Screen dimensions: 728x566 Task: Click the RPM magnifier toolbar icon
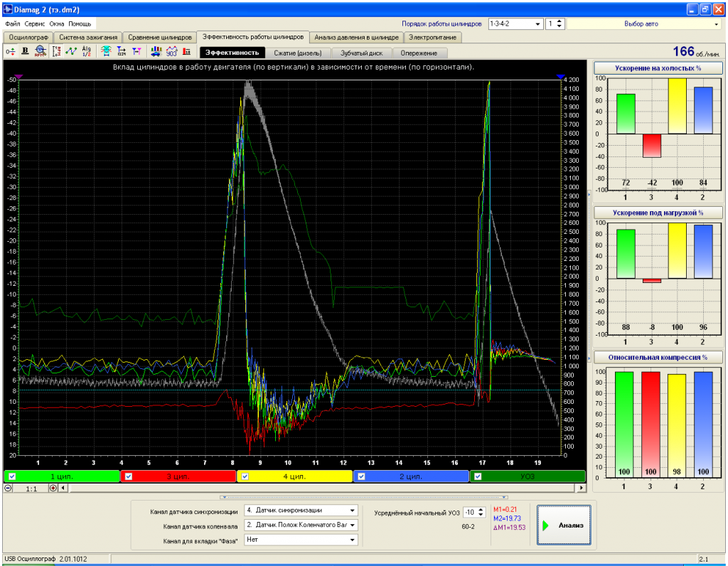click(41, 51)
